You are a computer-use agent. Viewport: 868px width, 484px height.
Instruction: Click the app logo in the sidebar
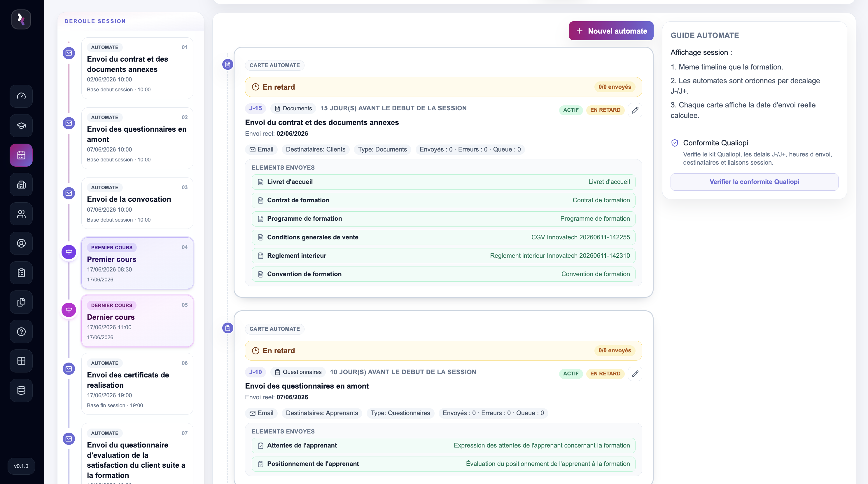click(x=21, y=19)
